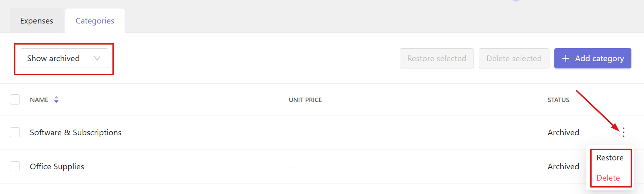The height and width of the screenshot is (194, 644).
Task: Open the three-dot menu for Software & Subscriptions
Action: (623, 132)
